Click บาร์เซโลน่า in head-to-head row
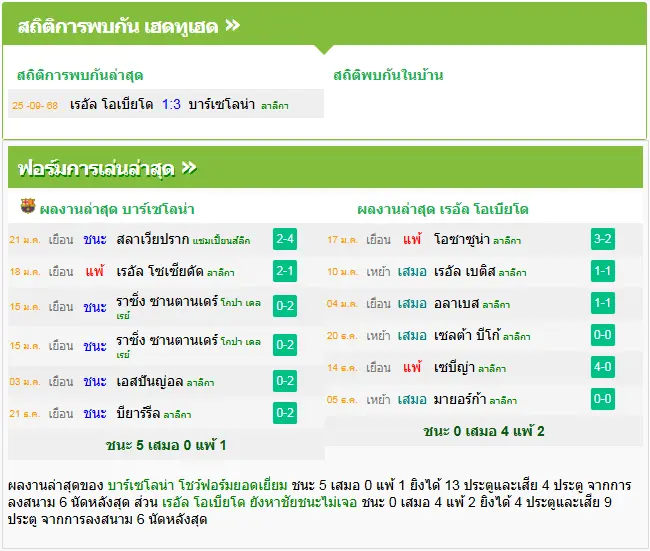 pyautogui.click(x=221, y=104)
